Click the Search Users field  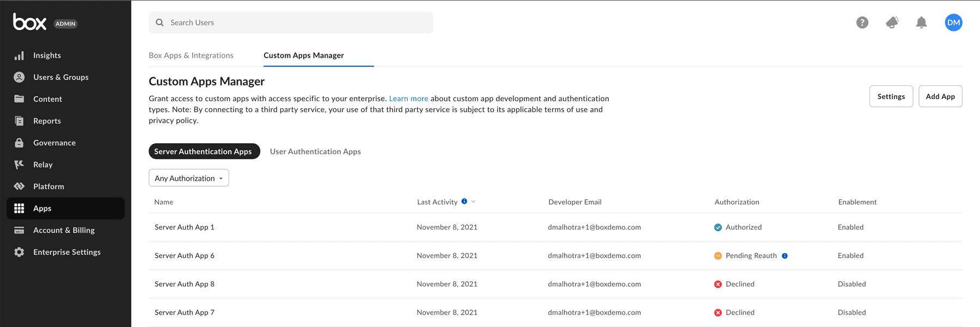[291, 22]
